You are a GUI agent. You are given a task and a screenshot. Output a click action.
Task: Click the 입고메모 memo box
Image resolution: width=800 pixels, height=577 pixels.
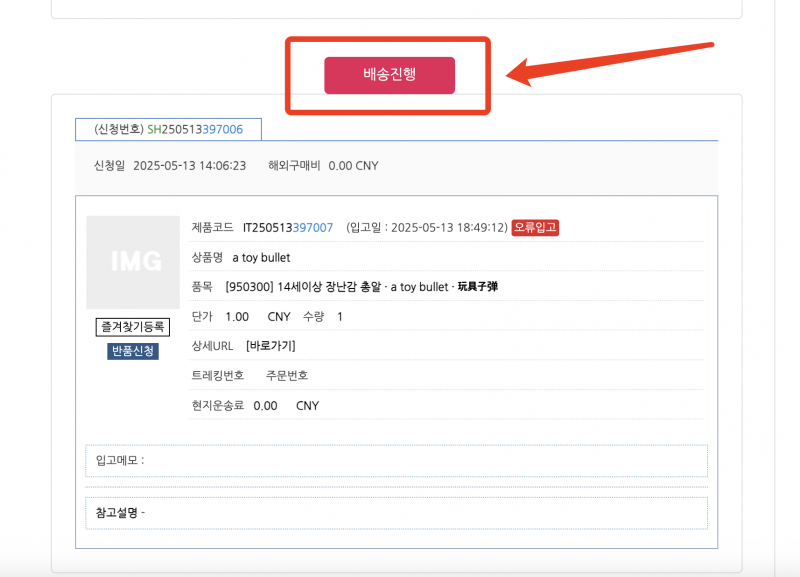click(x=396, y=461)
